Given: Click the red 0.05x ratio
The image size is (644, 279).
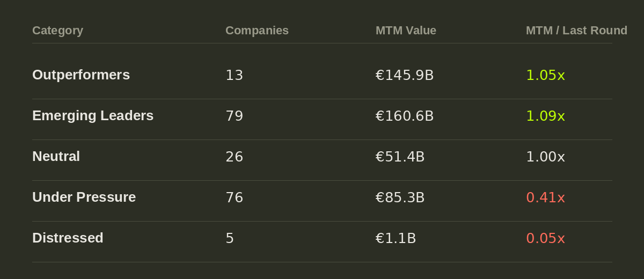Looking at the screenshot, I should pyautogui.click(x=545, y=238).
